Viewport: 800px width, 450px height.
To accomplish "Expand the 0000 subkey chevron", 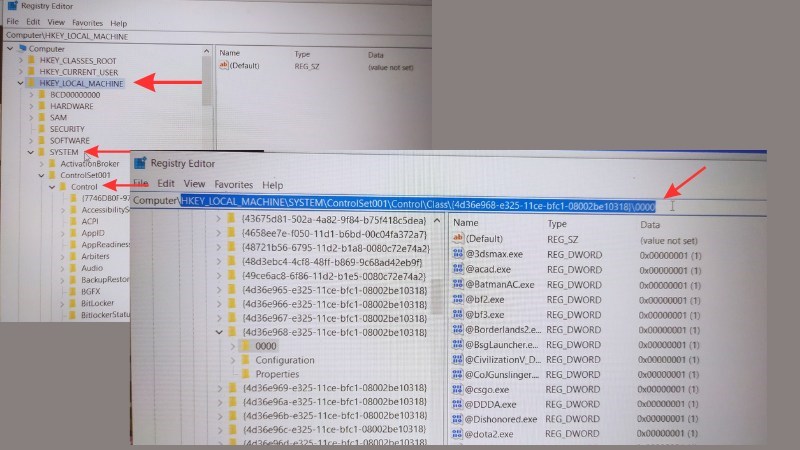I will coord(233,346).
